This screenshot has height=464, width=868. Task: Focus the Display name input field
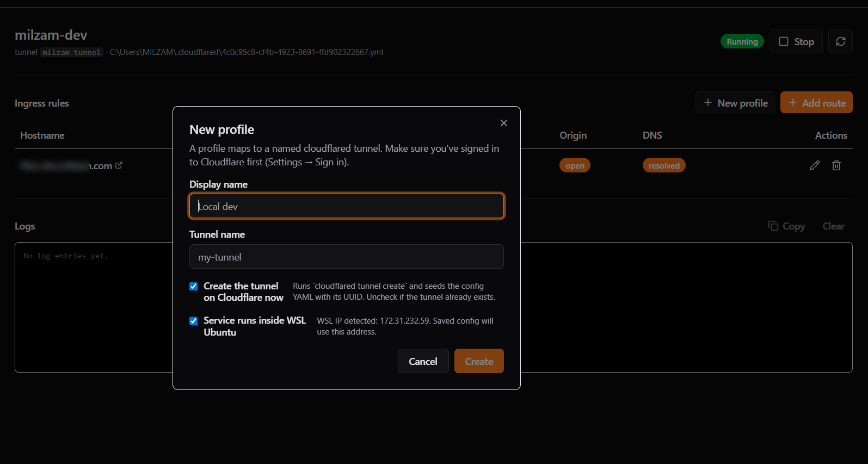347,206
